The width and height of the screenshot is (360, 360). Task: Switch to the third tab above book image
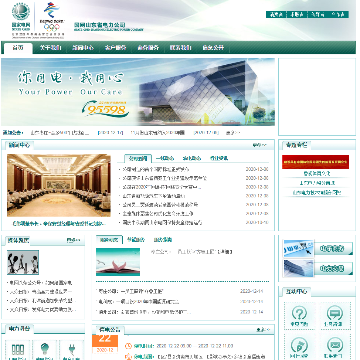click(162, 240)
